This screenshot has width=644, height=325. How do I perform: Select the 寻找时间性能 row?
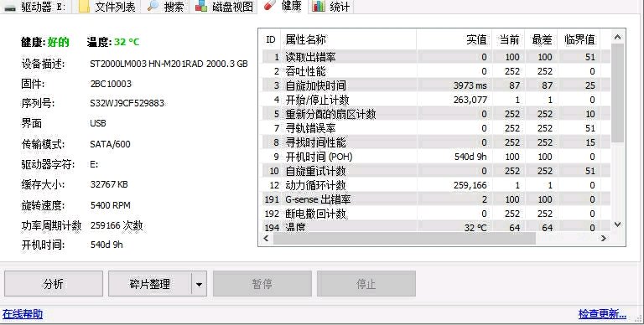436,142
